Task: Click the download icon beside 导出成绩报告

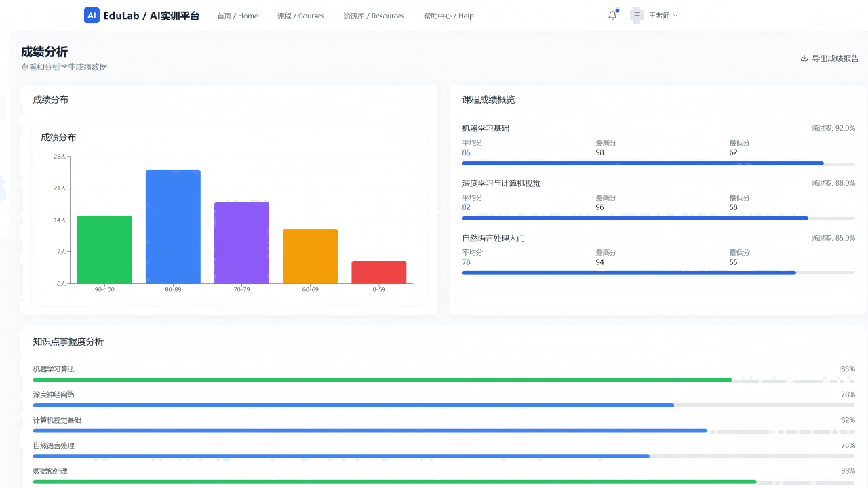Action: point(804,58)
